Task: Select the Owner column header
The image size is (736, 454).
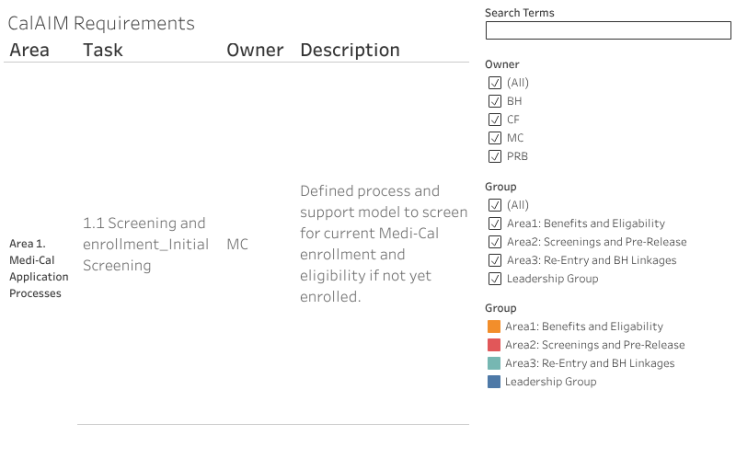Action: (255, 50)
